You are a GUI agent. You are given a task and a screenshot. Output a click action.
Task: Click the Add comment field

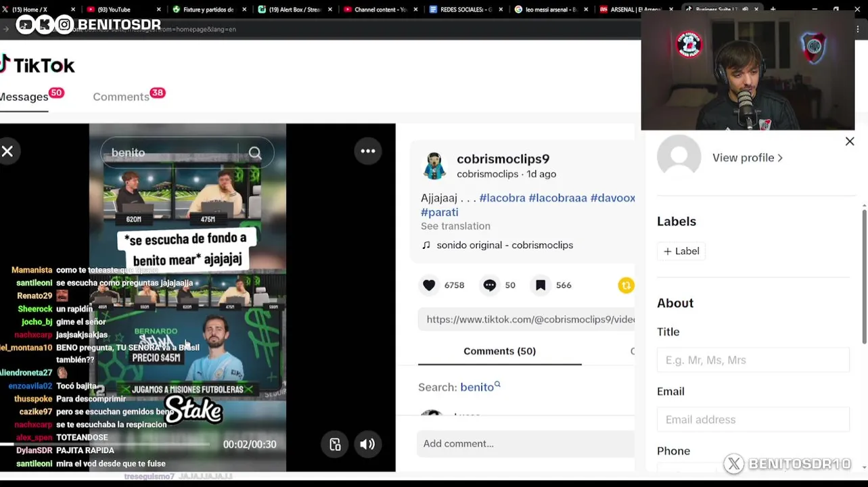point(526,444)
